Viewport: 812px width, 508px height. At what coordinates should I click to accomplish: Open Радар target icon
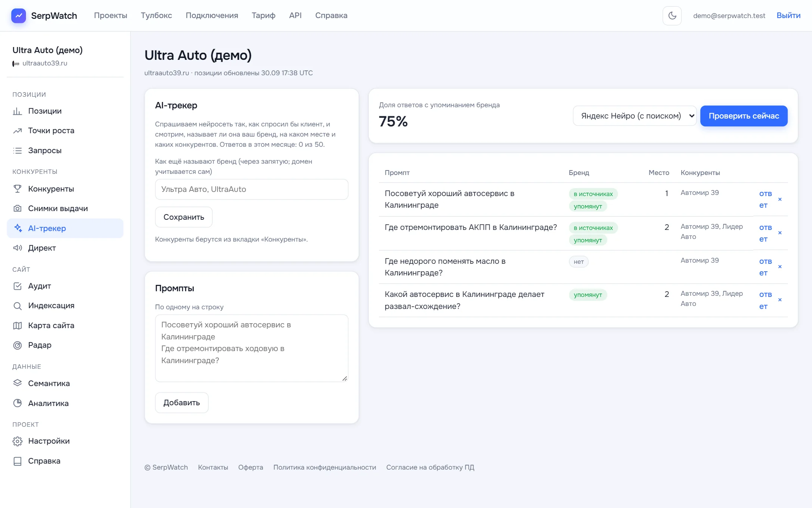[18, 345]
